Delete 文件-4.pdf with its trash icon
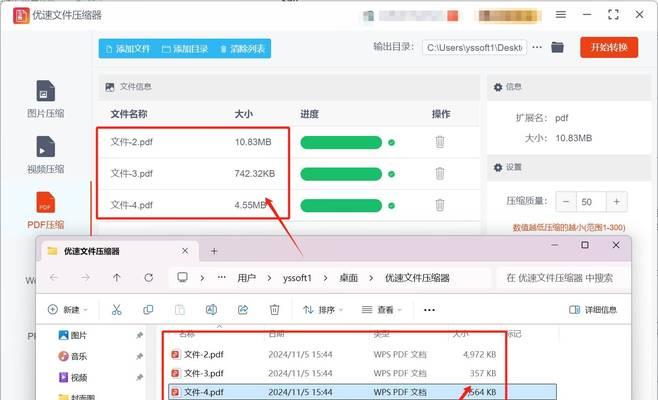This screenshot has height=400, width=658. (439, 205)
